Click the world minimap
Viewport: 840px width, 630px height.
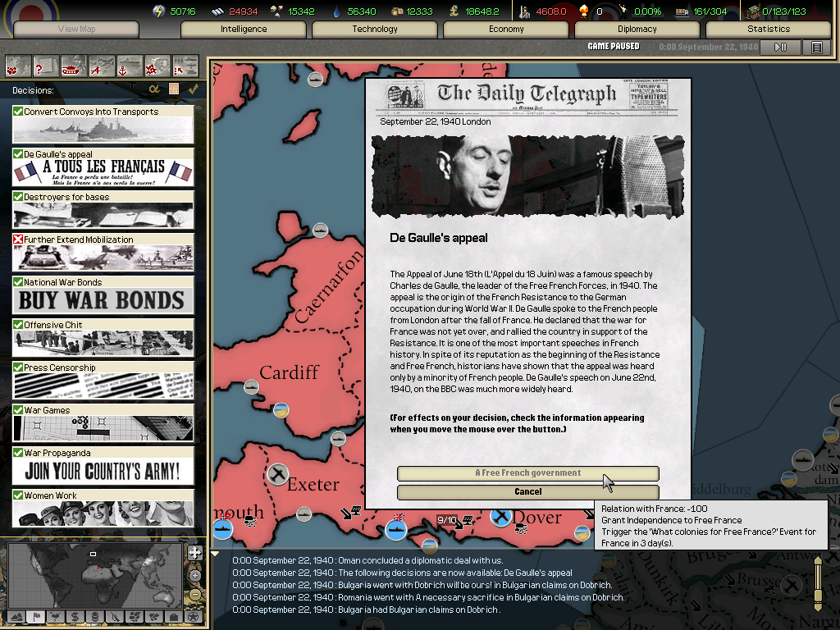click(x=97, y=575)
